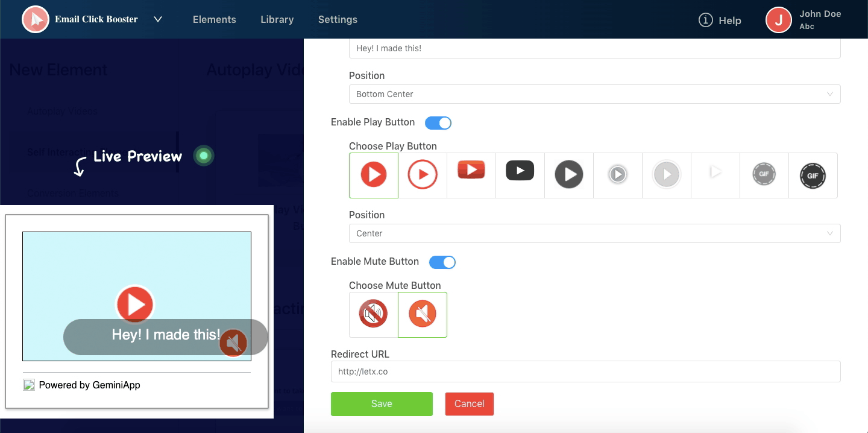The height and width of the screenshot is (433, 868).
Task: Open the Bottom Center position dropdown
Action: click(594, 94)
